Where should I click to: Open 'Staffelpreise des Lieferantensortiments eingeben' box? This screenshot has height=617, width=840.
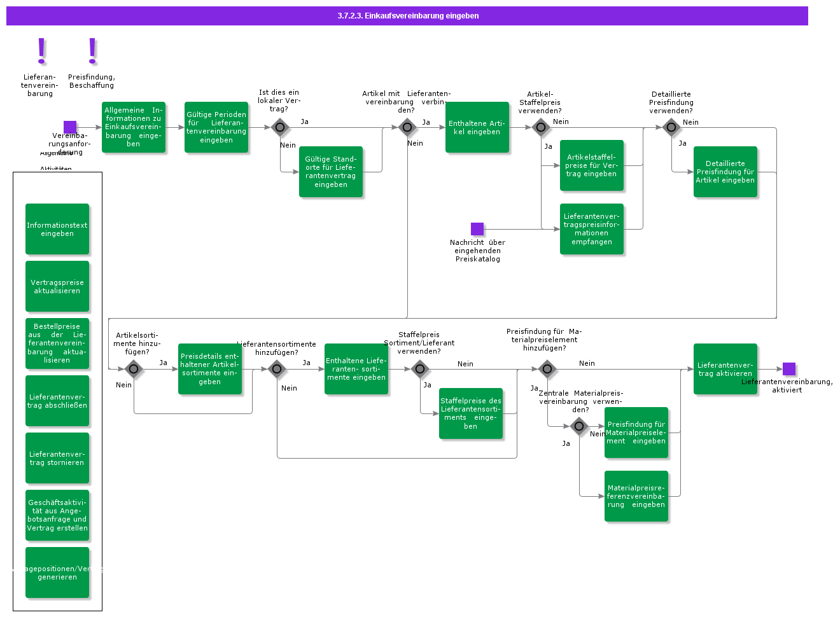click(471, 413)
